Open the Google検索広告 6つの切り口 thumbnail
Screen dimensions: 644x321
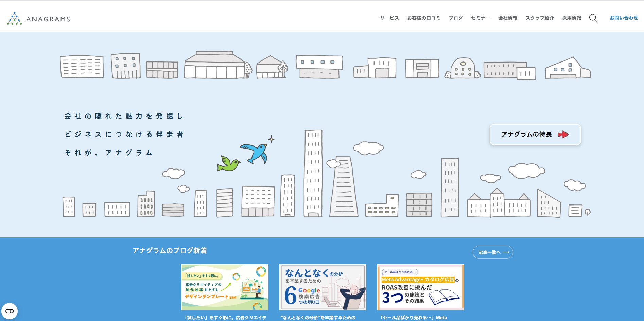[x=323, y=287]
